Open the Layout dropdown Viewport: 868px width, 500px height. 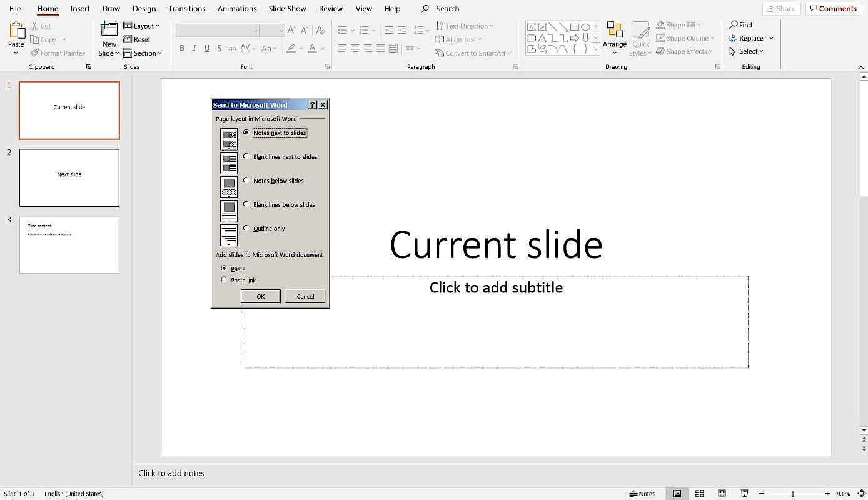(143, 26)
